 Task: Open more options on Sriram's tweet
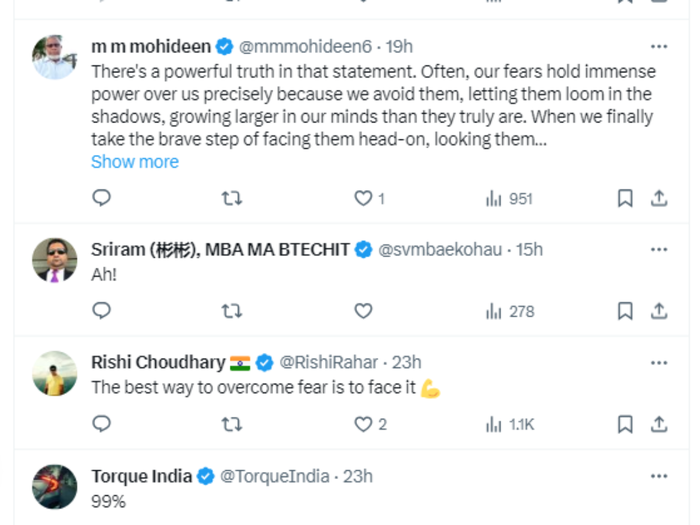(659, 249)
